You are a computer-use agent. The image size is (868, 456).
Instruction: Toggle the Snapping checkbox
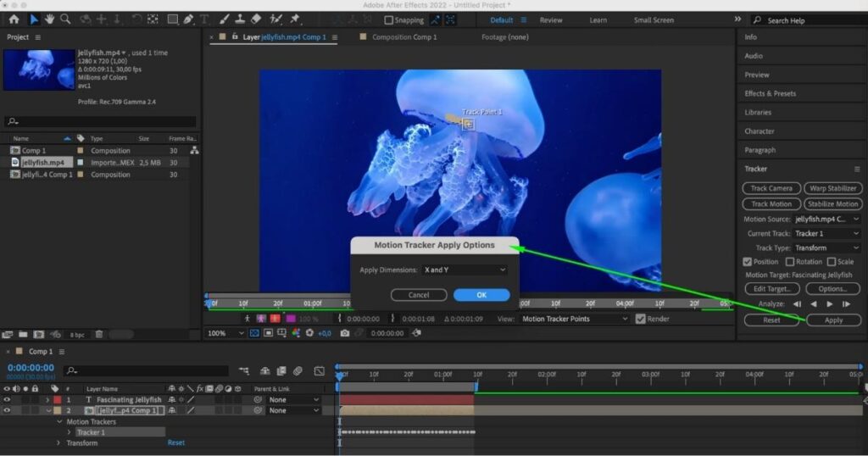coord(389,20)
